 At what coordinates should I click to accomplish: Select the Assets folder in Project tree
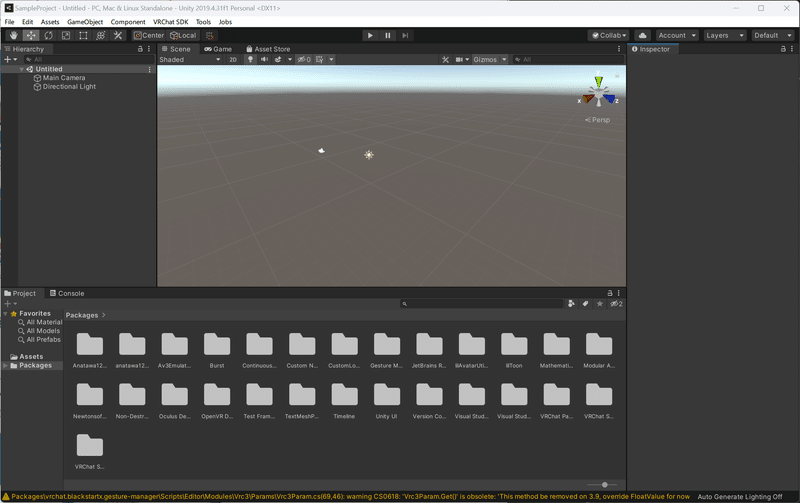point(31,357)
